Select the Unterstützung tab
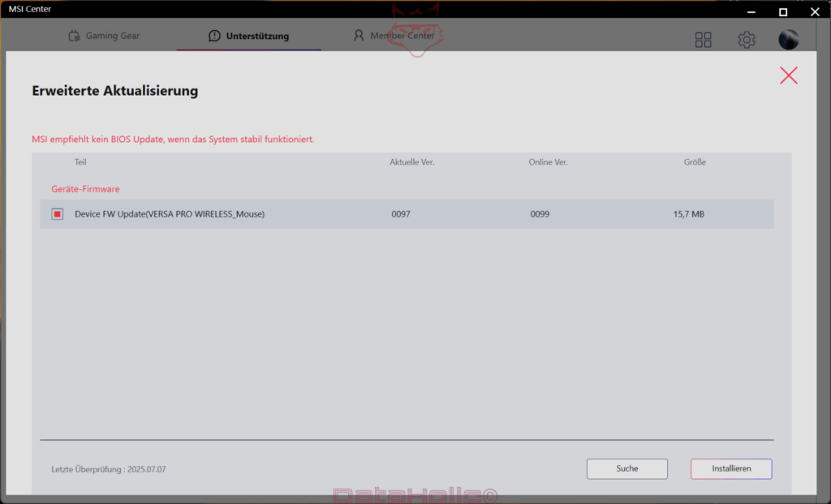The width and height of the screenshot is (831, 504). click(248, 36)
